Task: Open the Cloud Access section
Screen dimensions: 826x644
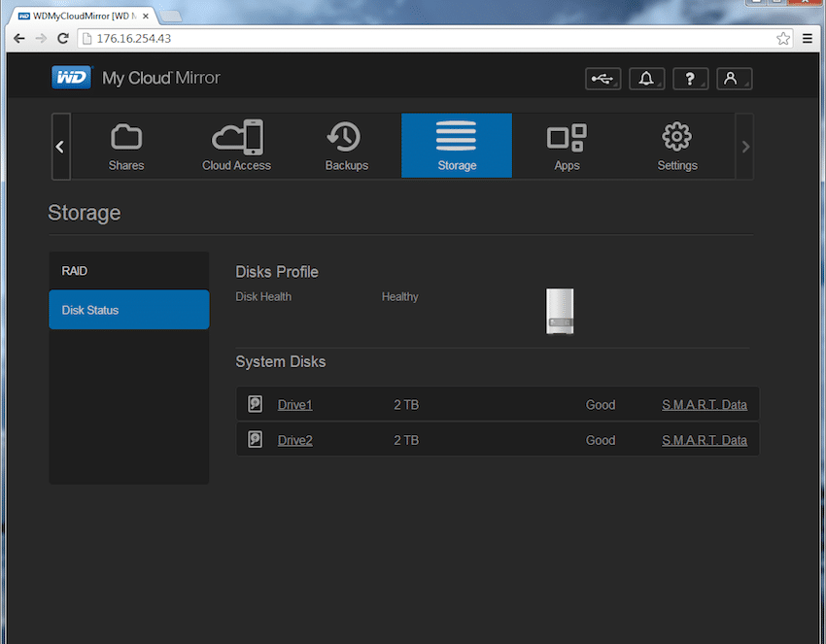Action: 236,146
